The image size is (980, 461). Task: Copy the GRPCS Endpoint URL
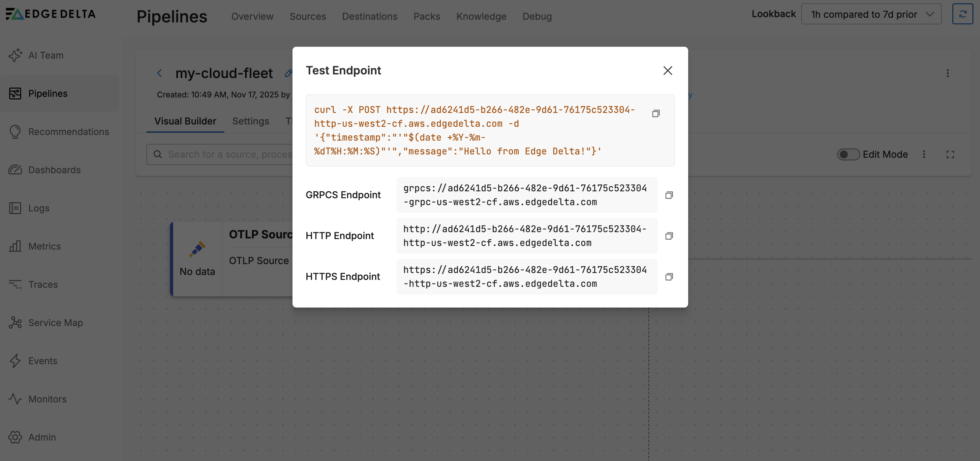(669, 195)
